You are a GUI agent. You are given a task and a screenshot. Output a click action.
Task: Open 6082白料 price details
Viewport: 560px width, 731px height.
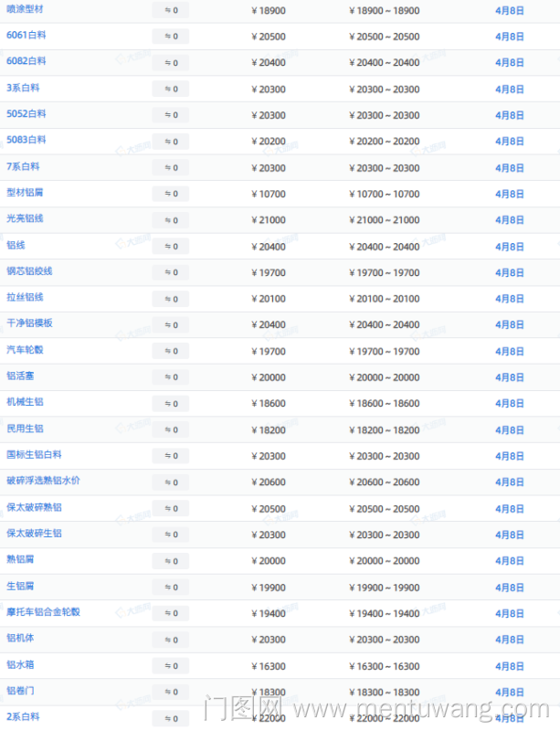[x=26, y=61]
